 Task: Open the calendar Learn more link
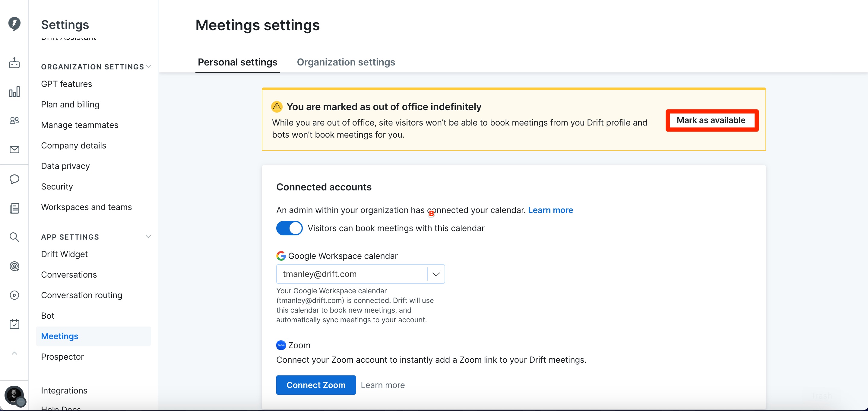(x=550, y=210)
